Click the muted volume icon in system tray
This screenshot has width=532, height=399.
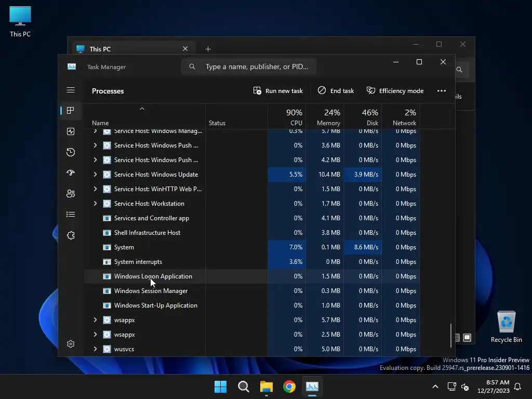tap(465, 387)
